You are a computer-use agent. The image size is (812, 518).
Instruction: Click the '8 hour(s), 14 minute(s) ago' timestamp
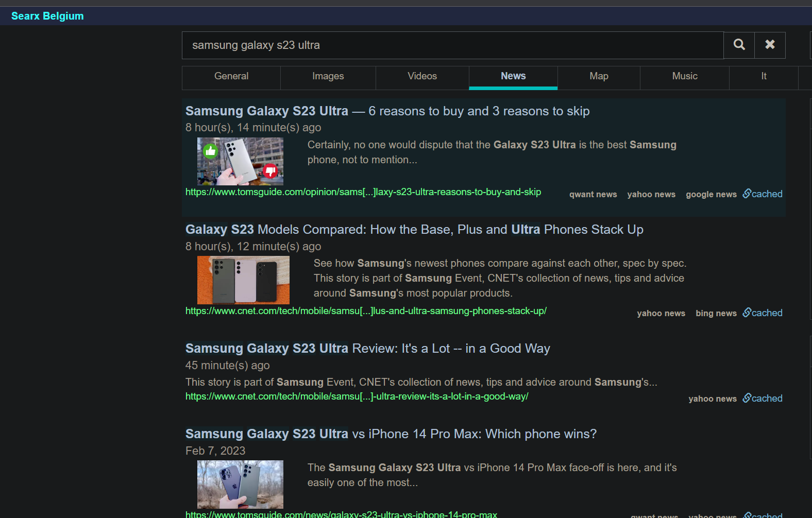coord(253,128)
